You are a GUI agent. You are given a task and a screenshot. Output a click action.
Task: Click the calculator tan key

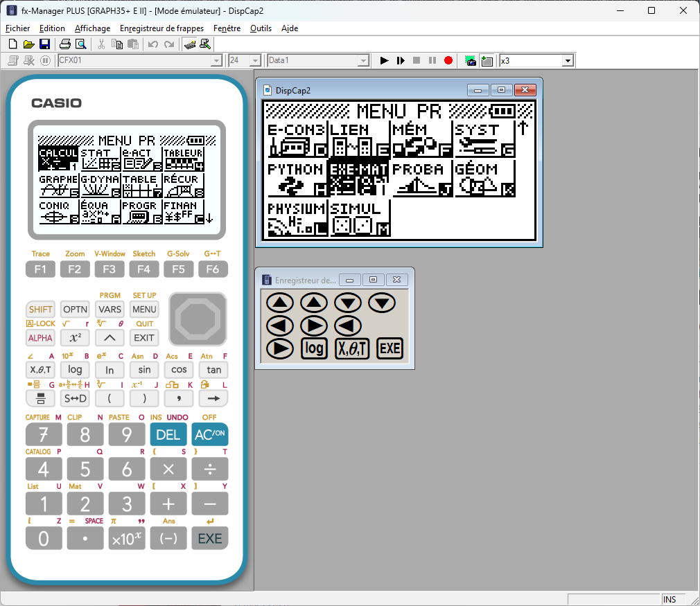(214, 370)
